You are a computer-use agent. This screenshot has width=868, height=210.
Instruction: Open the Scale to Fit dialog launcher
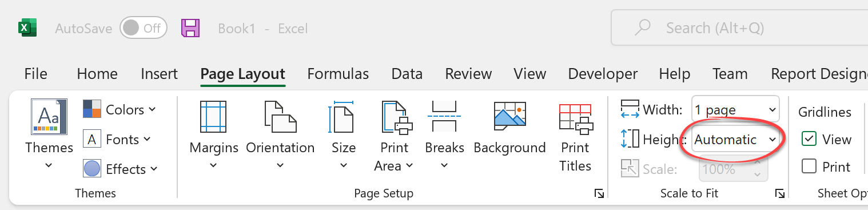[780, 194]
